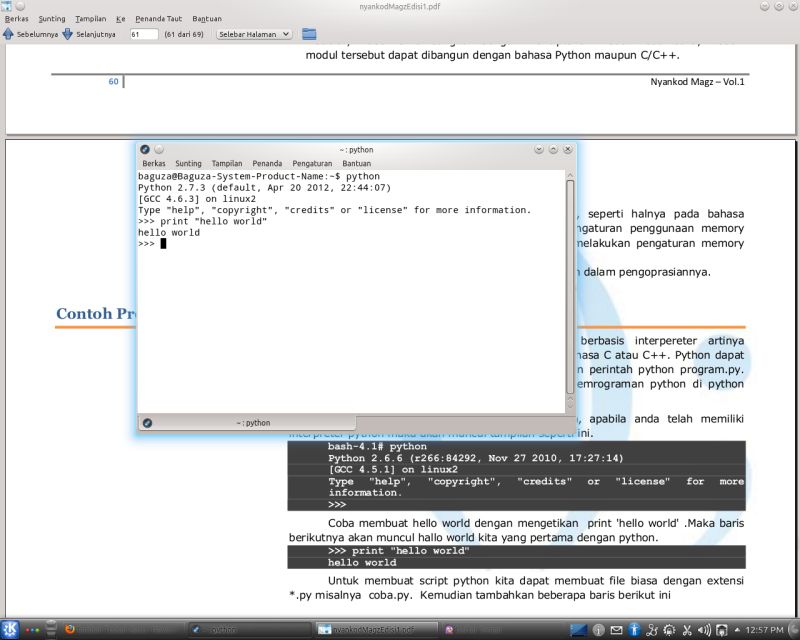Click the activities dots icon in panel
Screen dimensions: 800x640
(x=32, y=630)
